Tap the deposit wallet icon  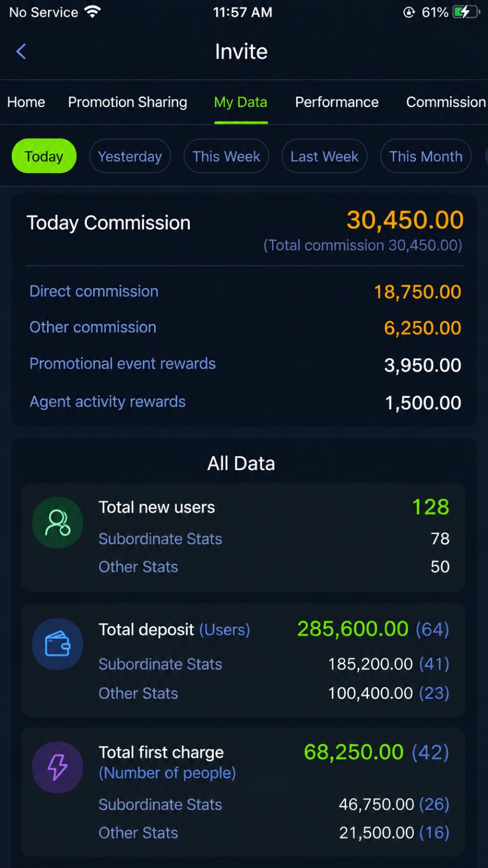[x=57, y=644]
